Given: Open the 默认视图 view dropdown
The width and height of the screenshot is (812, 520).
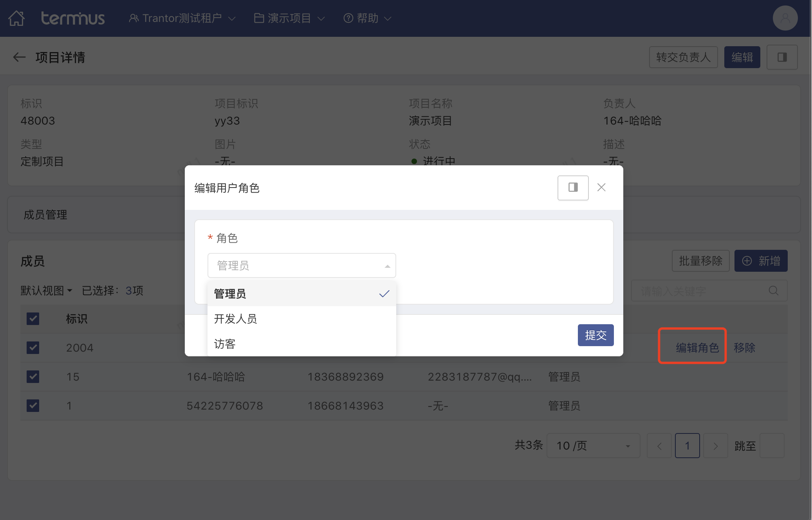Looking at the screenshot, I should point(47,291).
